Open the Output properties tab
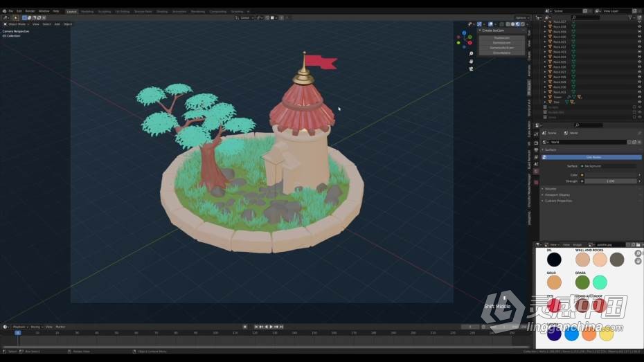Image resolution: width=644 pixels, height=362 pixels. [x=536, y=150]
